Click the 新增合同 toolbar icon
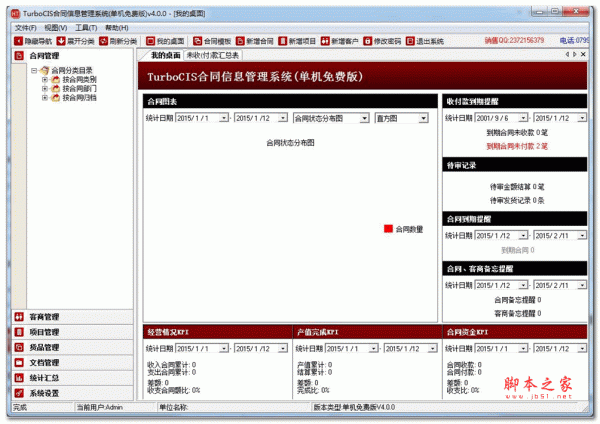600x424 pixels. point(240,41)
